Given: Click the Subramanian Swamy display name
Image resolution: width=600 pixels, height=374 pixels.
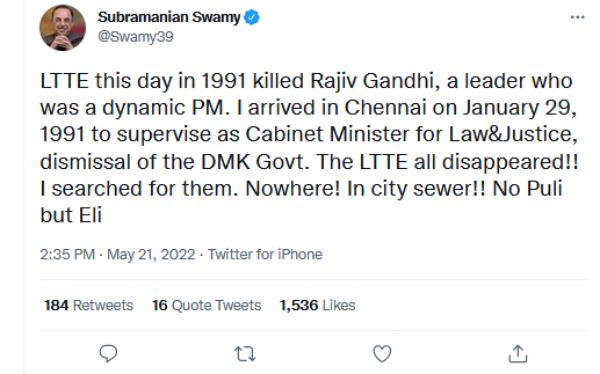Looking at the screenshot, I should (169, 17).
